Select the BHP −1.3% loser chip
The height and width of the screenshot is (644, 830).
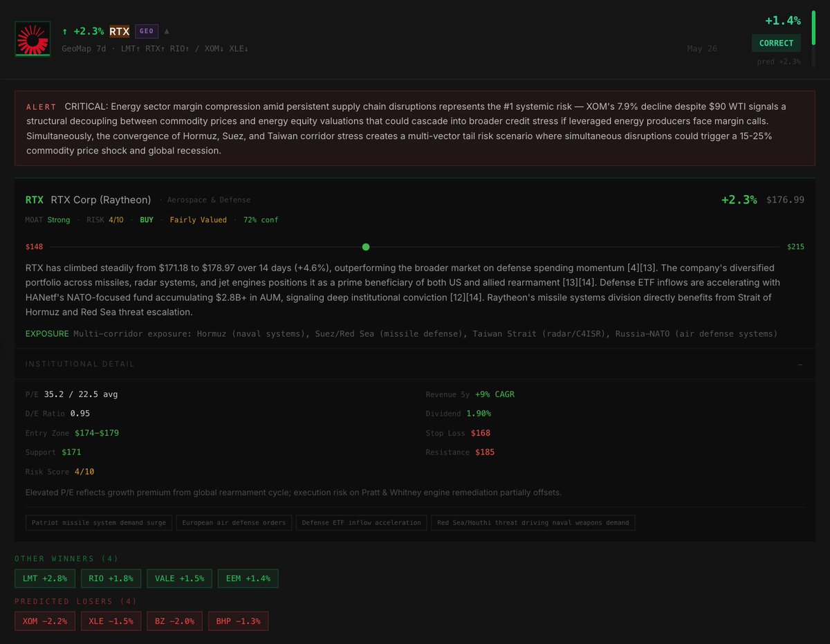[x=239, y=621]
